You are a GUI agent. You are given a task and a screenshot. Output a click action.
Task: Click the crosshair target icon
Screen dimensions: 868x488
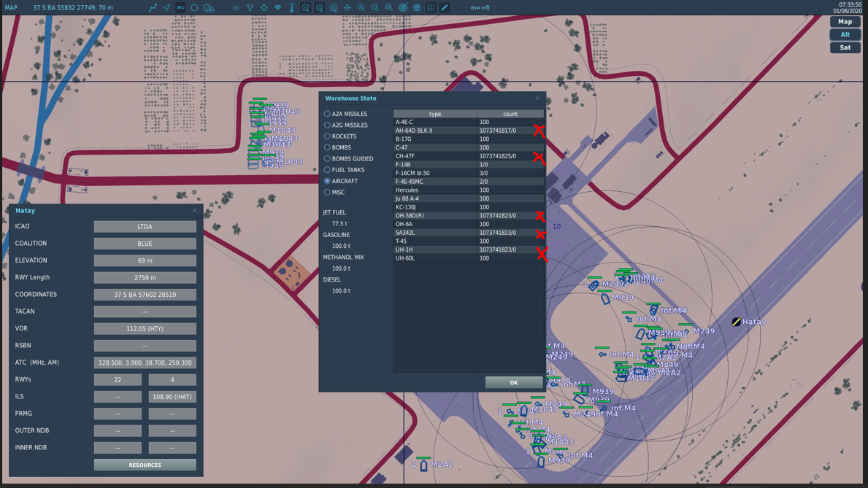(x=264, y=8)
